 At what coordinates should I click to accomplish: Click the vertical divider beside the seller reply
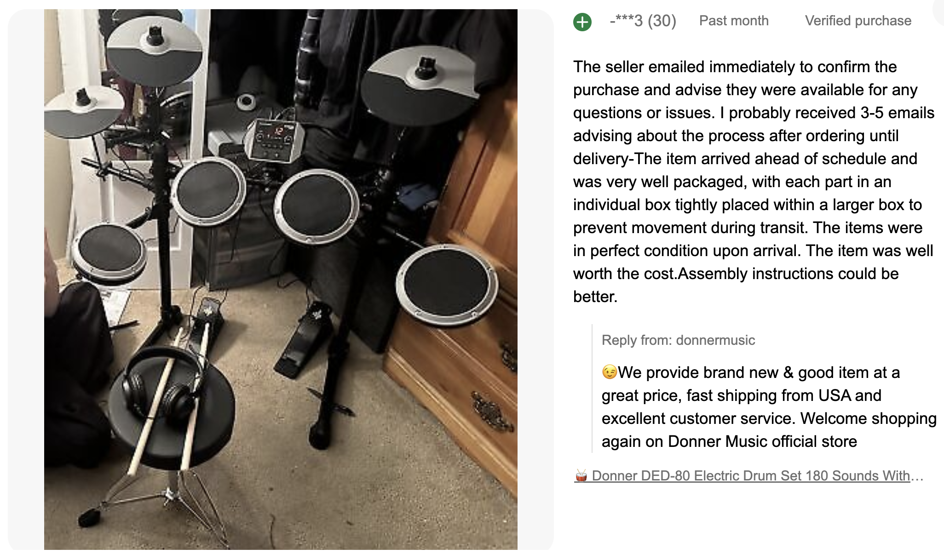pyautogui.click(x=592, y=389)
